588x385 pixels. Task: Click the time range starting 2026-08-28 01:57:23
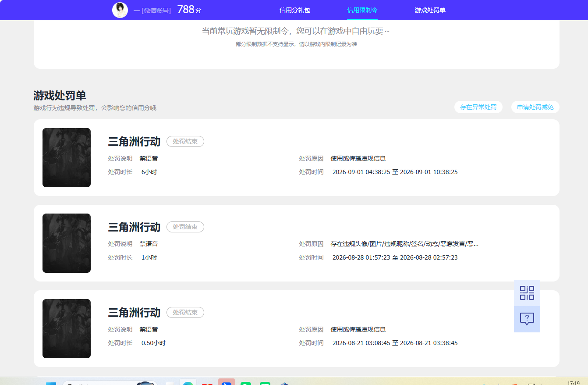[x=395, y=258]
